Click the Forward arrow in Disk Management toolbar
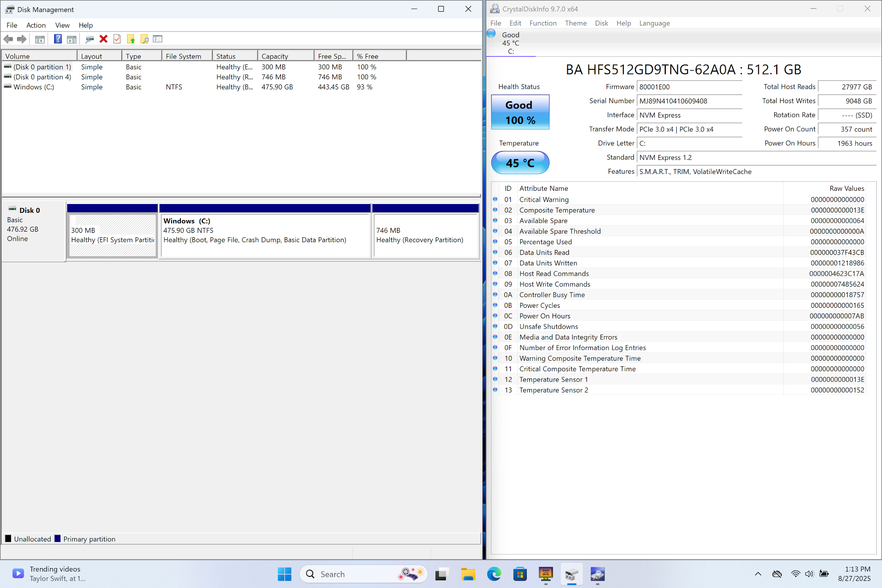This screenshot has height=588, width=882. pos(22,39)
